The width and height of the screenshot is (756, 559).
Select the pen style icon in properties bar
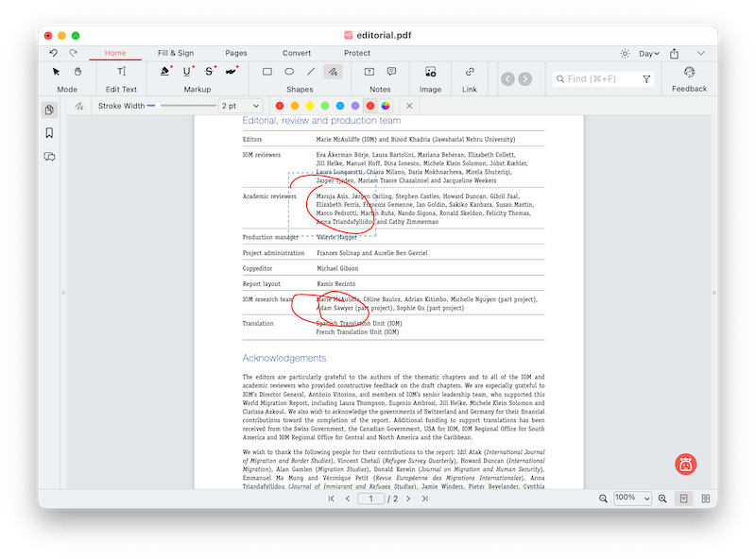79,106
